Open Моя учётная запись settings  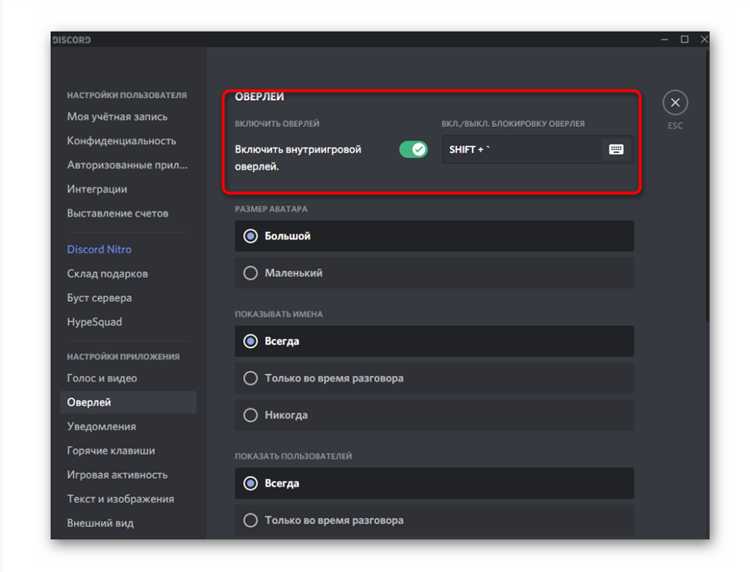click(117, 117)
